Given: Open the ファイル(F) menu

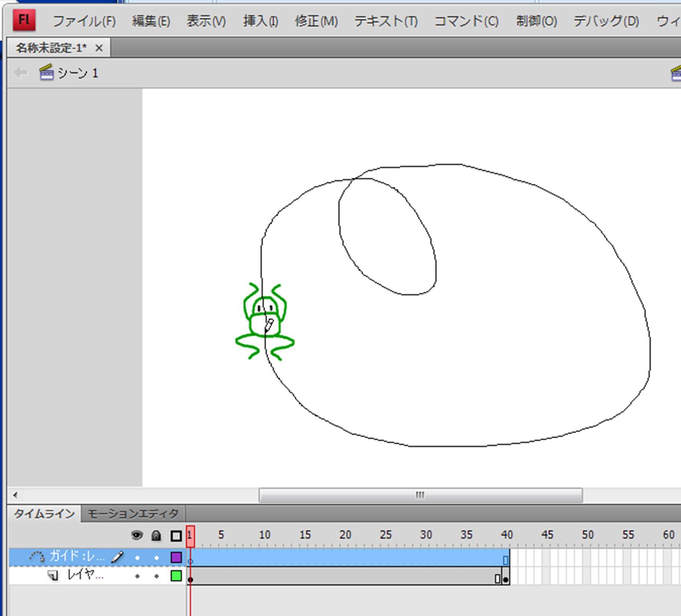Looking at the screenshot, I should [84, 21].
